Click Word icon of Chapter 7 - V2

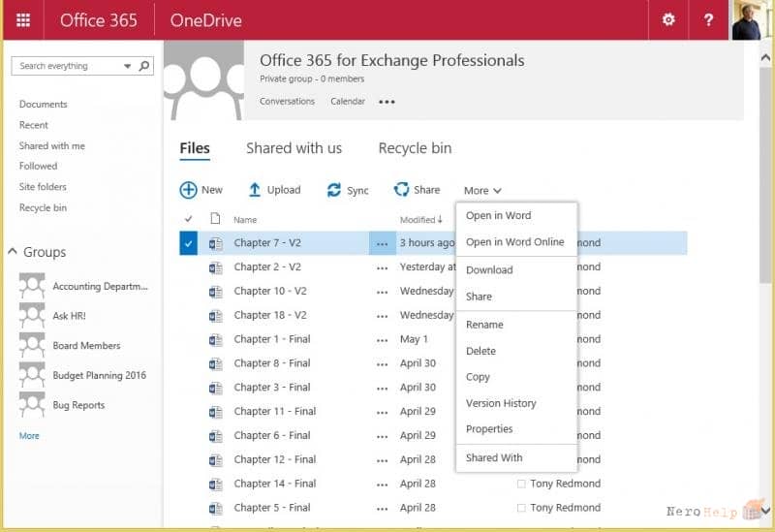coord(215,243)
